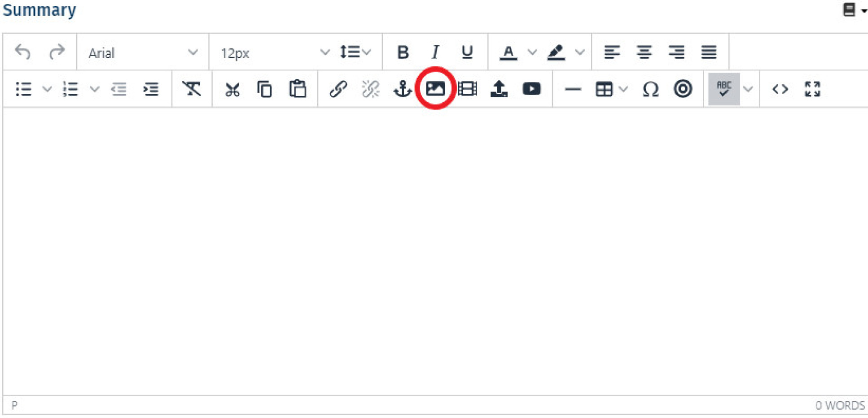
Task: Expand the table insert dropdown
Action: click(x=623, y=89)
